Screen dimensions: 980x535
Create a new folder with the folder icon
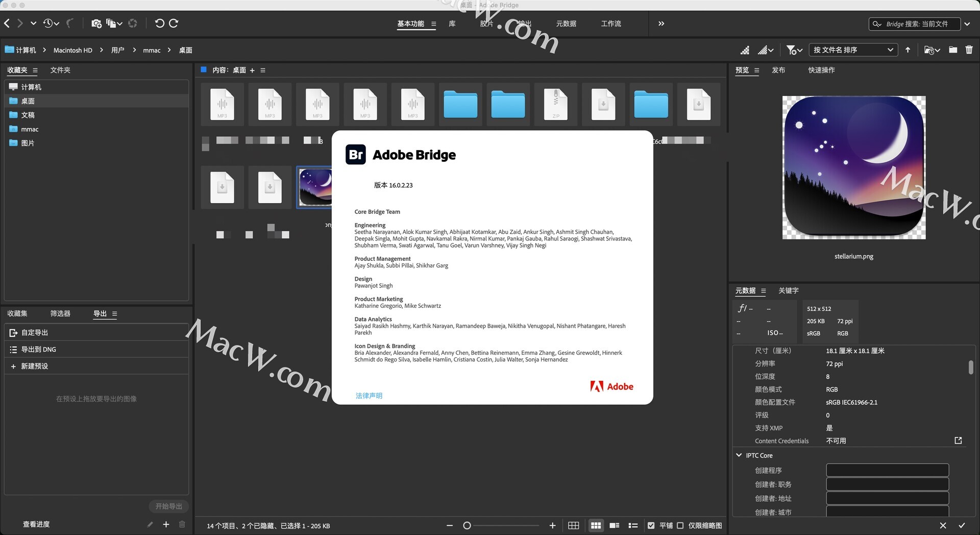(x=953, y=50)
